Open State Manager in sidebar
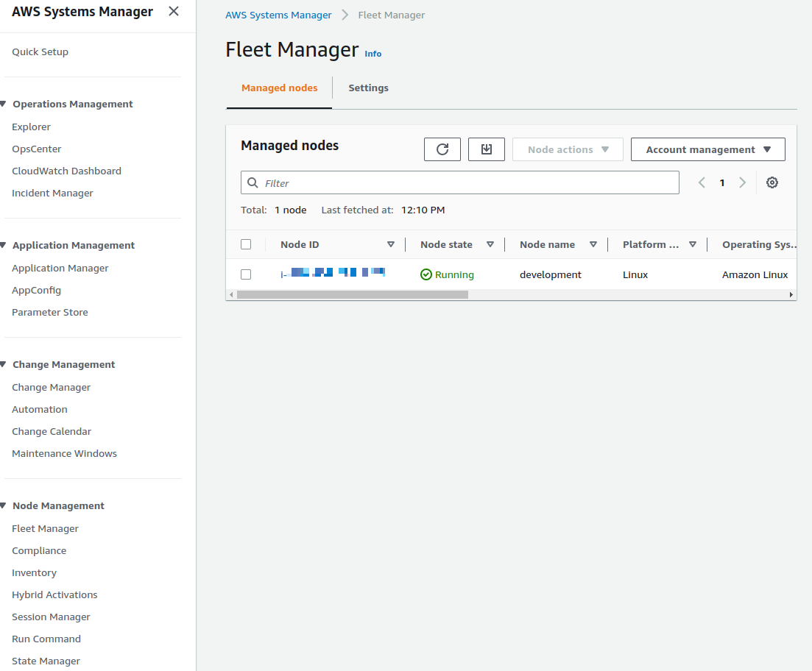 (x=46, y=661)
